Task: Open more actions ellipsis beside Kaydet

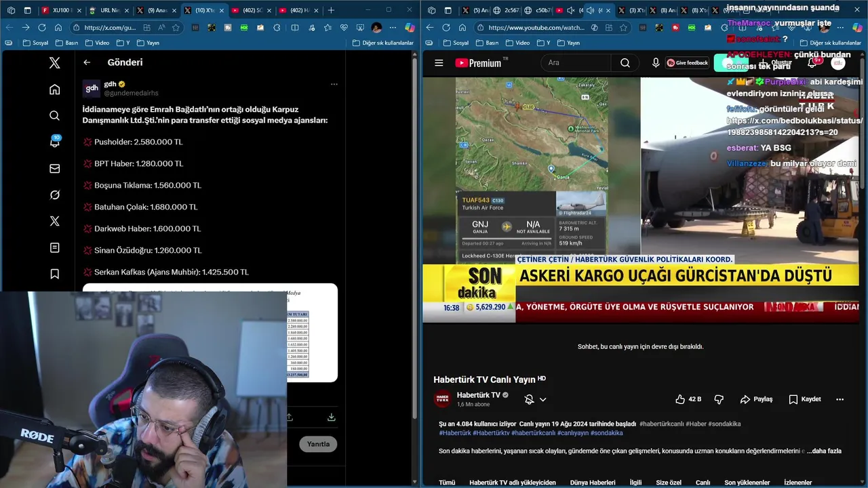Action: (840, 399)
